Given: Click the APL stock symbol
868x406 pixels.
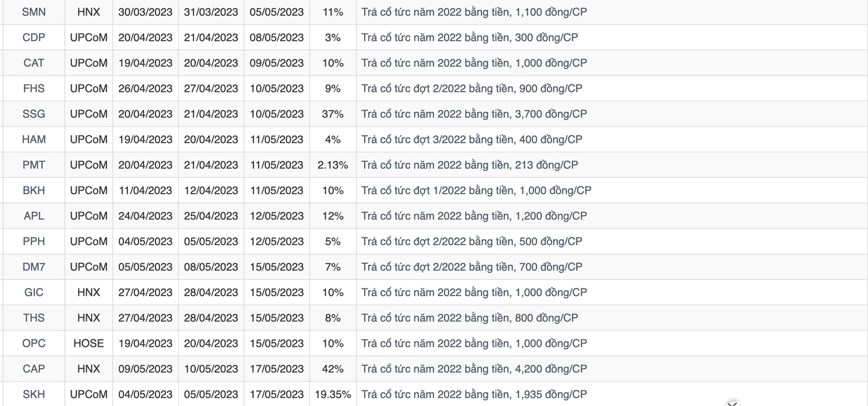Looking at the screenshot, I should click(x=34, y=216).
